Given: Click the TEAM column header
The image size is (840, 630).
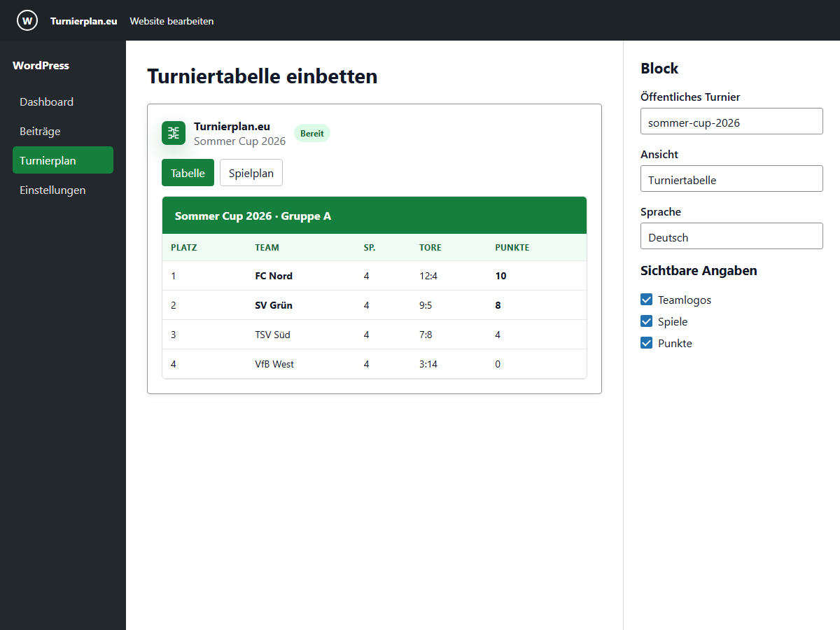Looking at the screenshot, I should 267,248.
